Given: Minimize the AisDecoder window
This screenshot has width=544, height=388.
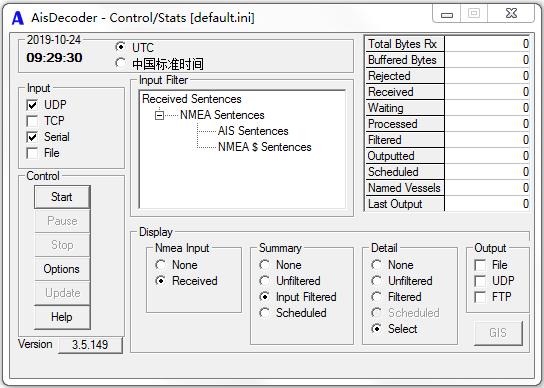Looking at the screenshot, I should coord(447,14).
